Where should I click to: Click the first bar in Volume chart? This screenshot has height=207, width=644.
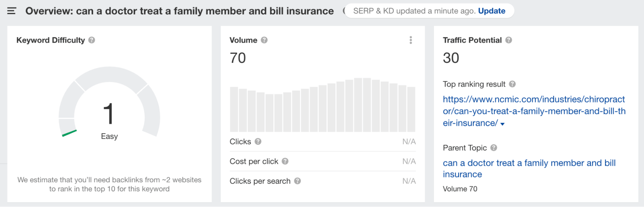pos(234,109)
